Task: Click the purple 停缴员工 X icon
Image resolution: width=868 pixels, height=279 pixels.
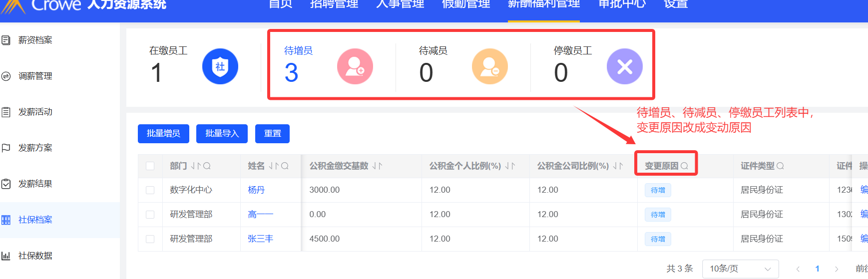Action: (x=625, y=66)
